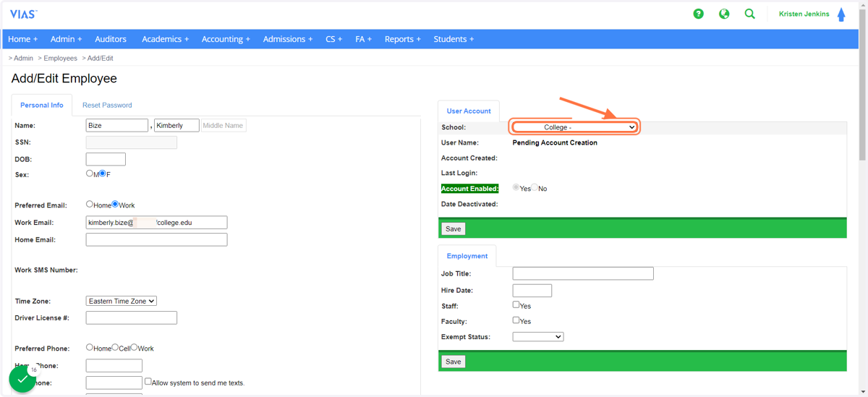Click the green globe icon

pyautogui.click(x=724, y=14)
